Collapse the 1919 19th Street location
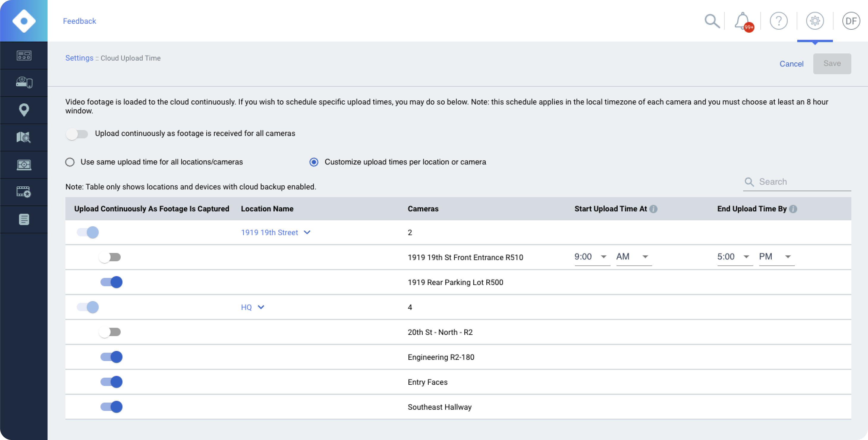Image resolution: width=868 pixels, height=440 pixels. click(307, 232)
